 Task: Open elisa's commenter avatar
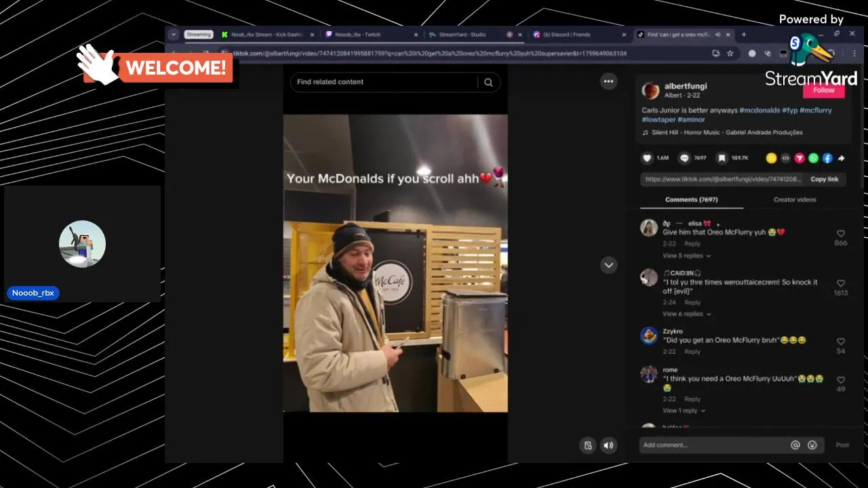pyautogui.click(x=649, y=227)
